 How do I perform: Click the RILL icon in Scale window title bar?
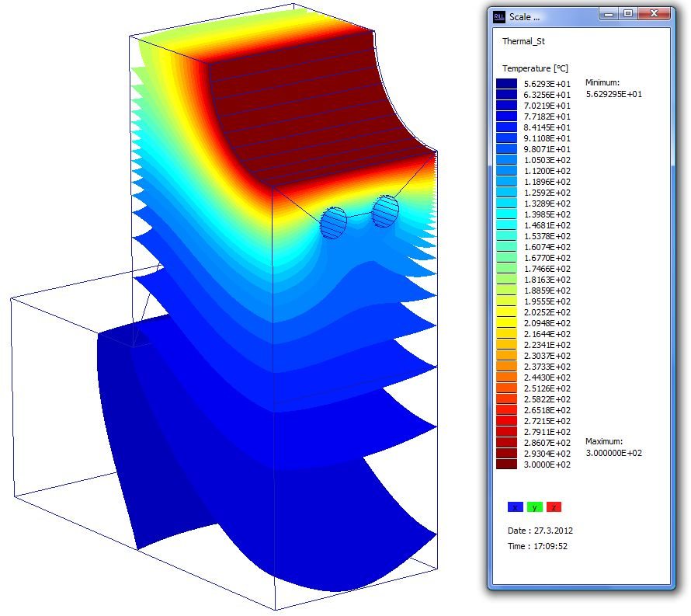click(x=499, y=17)
